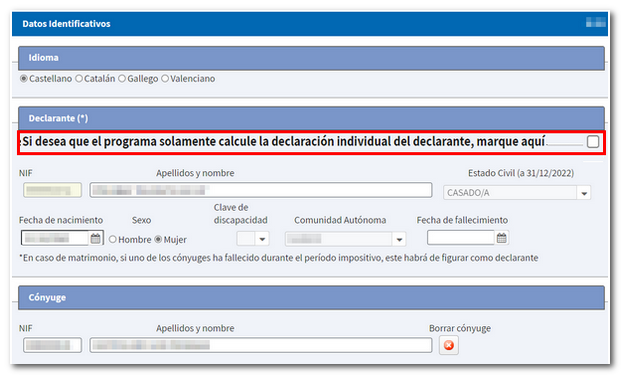Click Datos Identificativos title bar
This screenshot has height=375, width=621.
click(x=310, y=24)
